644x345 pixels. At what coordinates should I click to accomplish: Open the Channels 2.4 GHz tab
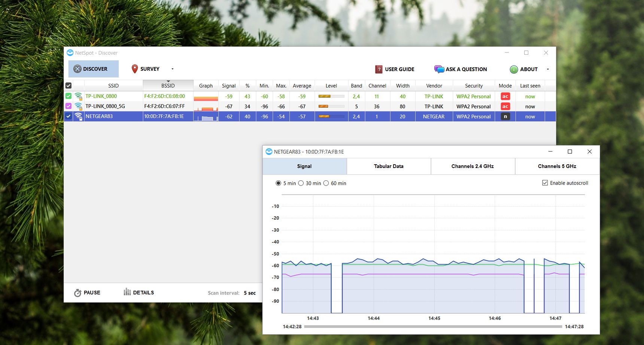[473, 166]
